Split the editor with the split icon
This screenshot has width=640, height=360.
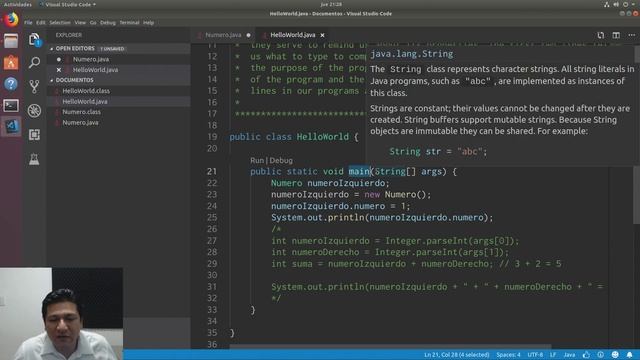point(616,35)
